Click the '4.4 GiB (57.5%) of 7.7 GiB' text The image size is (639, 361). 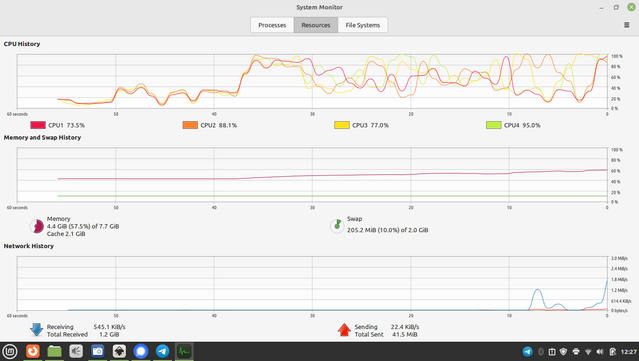pos(83,226)
